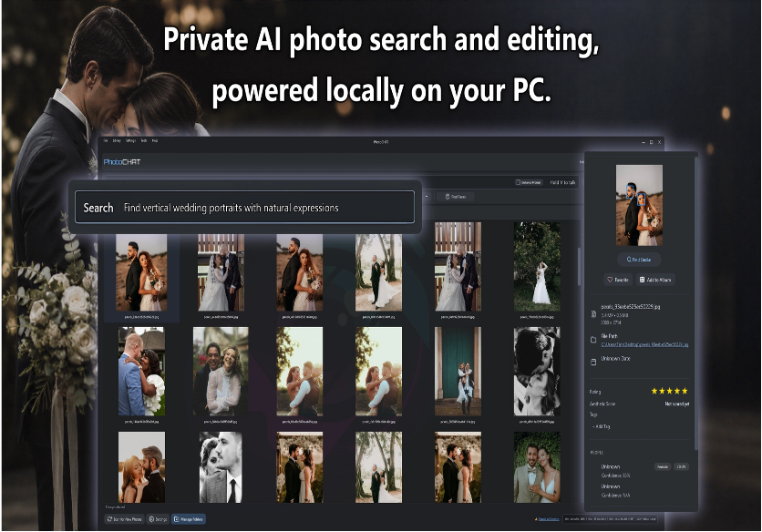Select the blue suit groom thumbnail

pyautogui.click(x=141, y=371)
